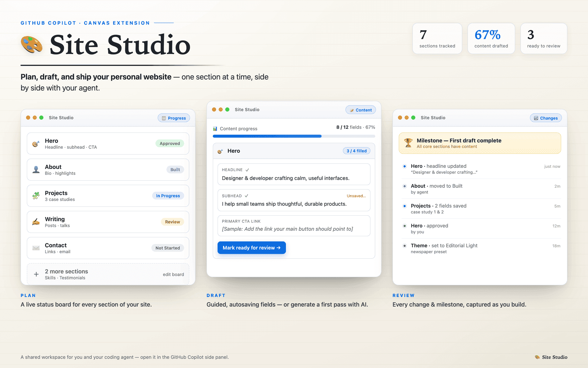The image size is (588, 368).
Task: Click the Projects puzzle piece icon
Action: pyautogui.click(x=36, y=196)
